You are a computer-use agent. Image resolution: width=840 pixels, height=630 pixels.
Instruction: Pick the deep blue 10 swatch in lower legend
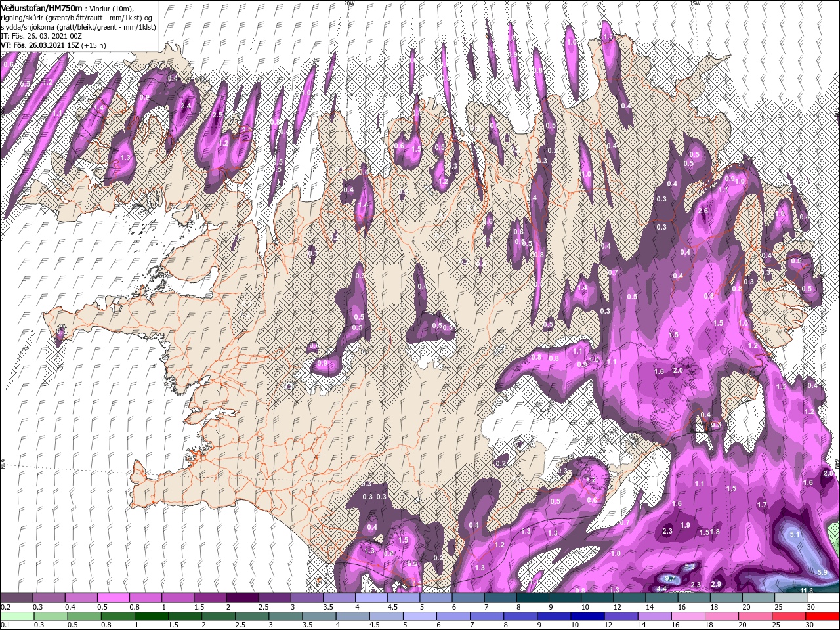click(587, 616)
